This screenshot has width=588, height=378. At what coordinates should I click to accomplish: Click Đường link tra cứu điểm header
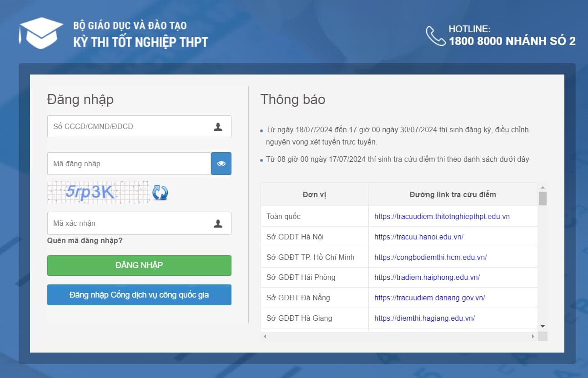453,194
